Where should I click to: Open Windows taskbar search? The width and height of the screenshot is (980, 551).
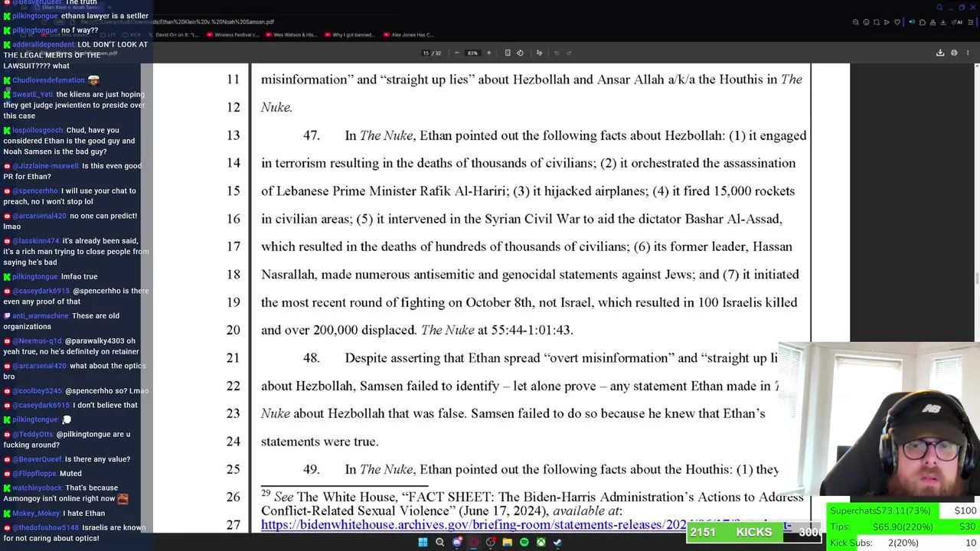coord(439,542)
